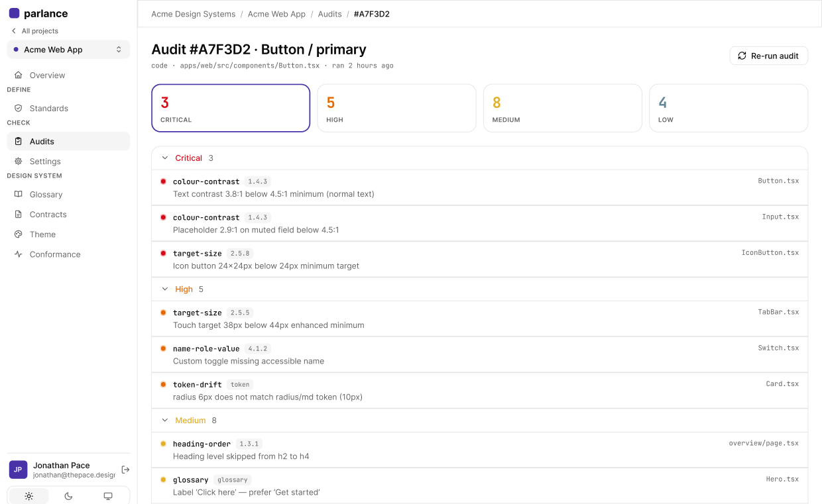
Task: Click the Contracts document icon
Action: pos(18,215)
